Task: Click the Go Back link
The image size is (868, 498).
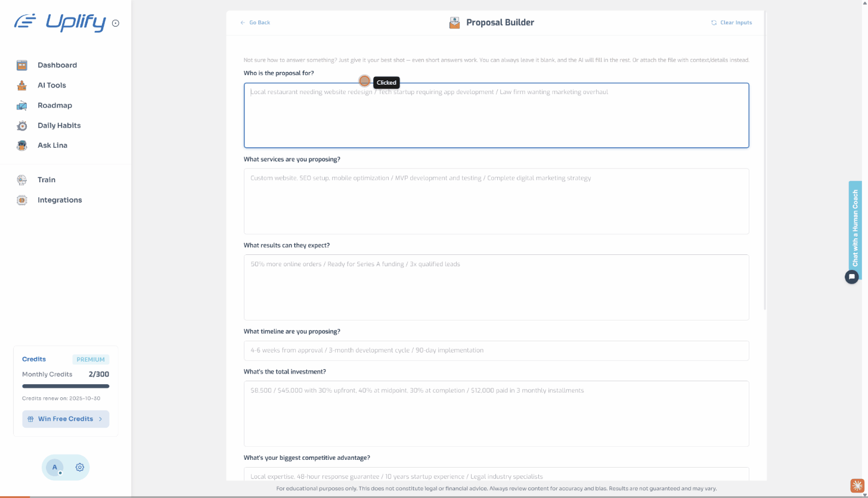Action: coord(255,23)
